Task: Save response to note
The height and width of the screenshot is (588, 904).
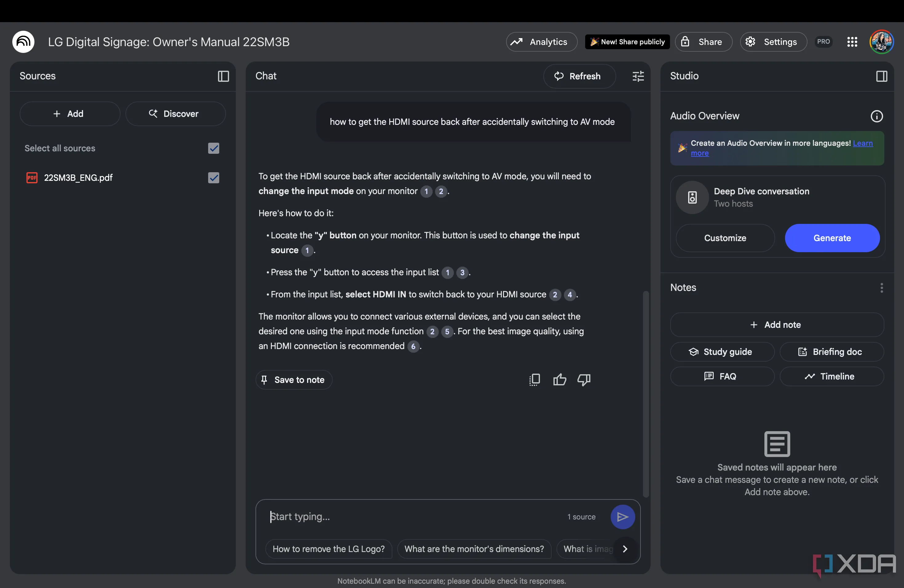Action: pos(294,380)
